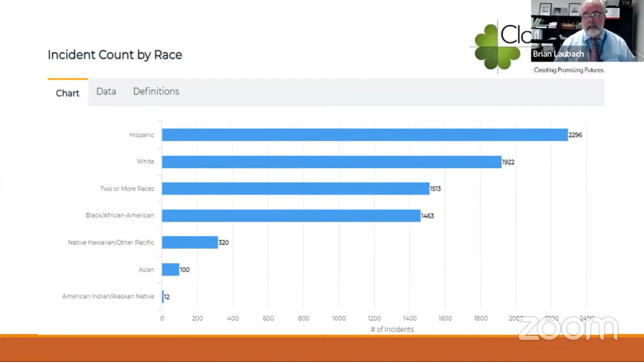
Task: Click the 1922 value label
Action: click(508, 162)
